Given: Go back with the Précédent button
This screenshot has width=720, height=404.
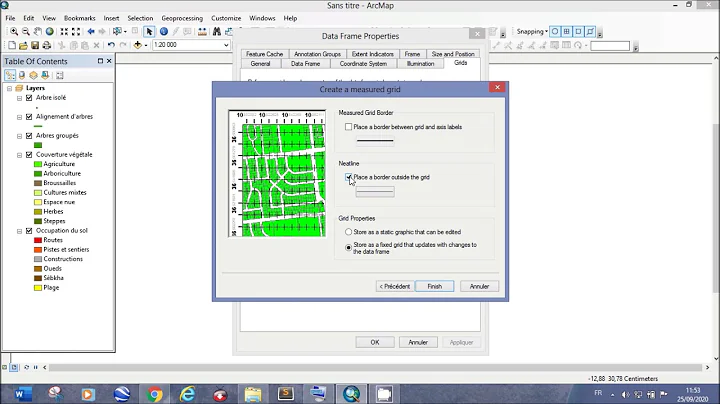Looking at the screenshot, I should [x=394, y=286].
